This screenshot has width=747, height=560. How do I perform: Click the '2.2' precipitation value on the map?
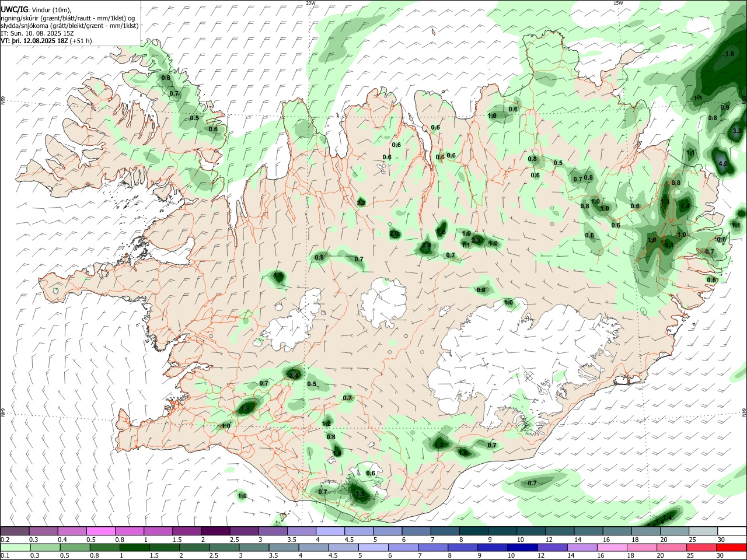pos(361,203)
